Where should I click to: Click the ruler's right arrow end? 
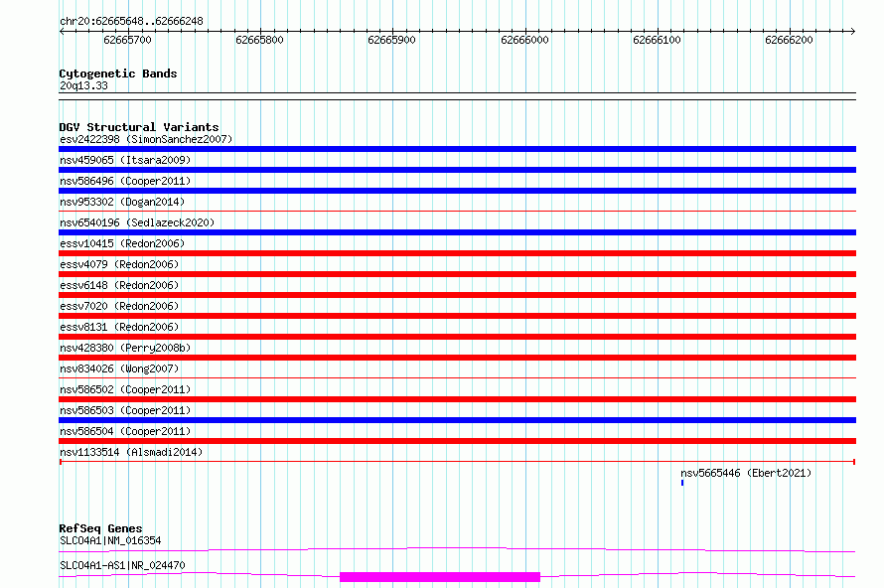[853, 31]
